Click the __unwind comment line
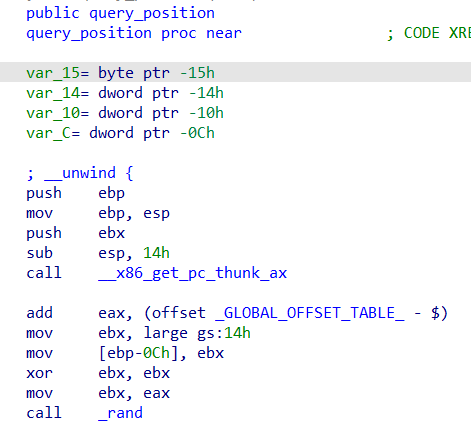The image size is (471, 443). pyautogui.click(x=80, y=173)
